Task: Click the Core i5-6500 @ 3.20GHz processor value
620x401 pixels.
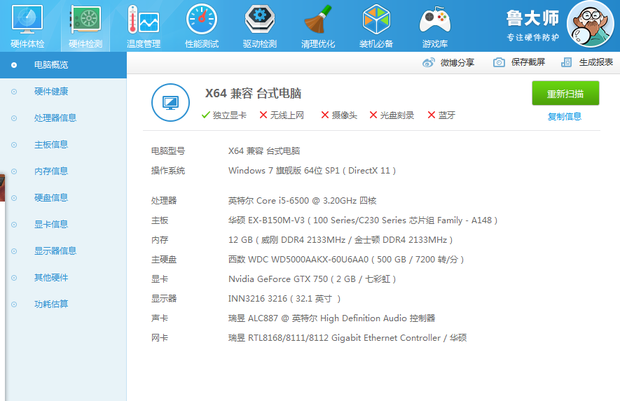Action: point(302,200)
